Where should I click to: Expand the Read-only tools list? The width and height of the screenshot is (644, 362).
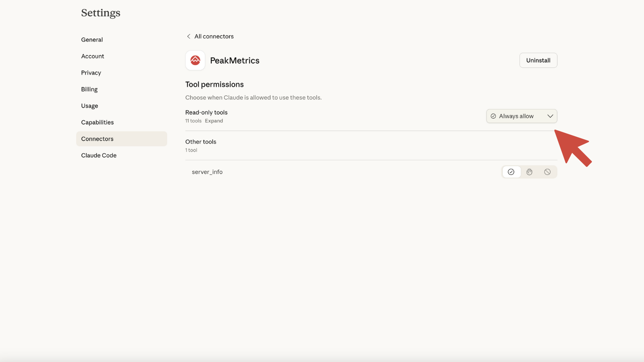214,121
